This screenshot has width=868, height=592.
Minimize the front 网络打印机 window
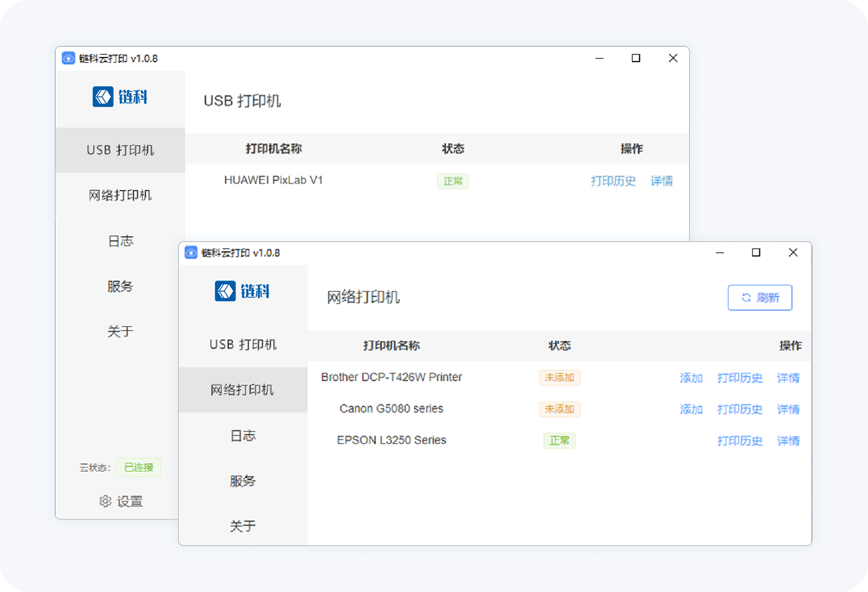pyautogui.click(x=720, y=253)
